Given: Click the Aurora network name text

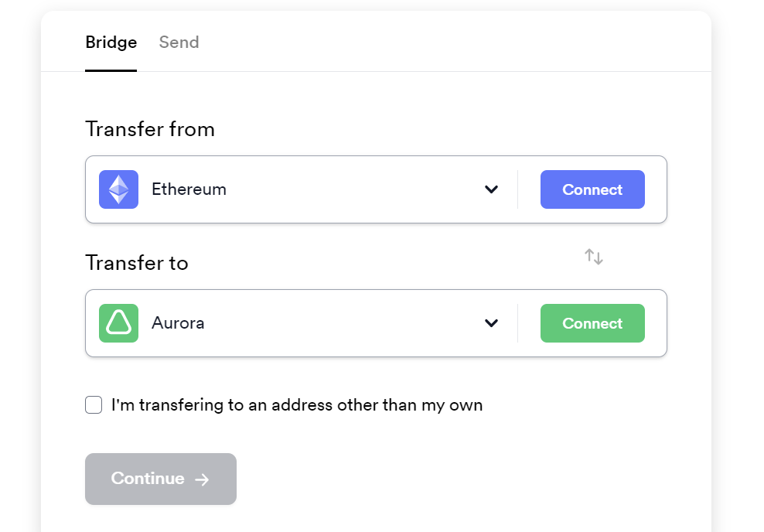Looking at the screenshot, I should pos(178,323).
